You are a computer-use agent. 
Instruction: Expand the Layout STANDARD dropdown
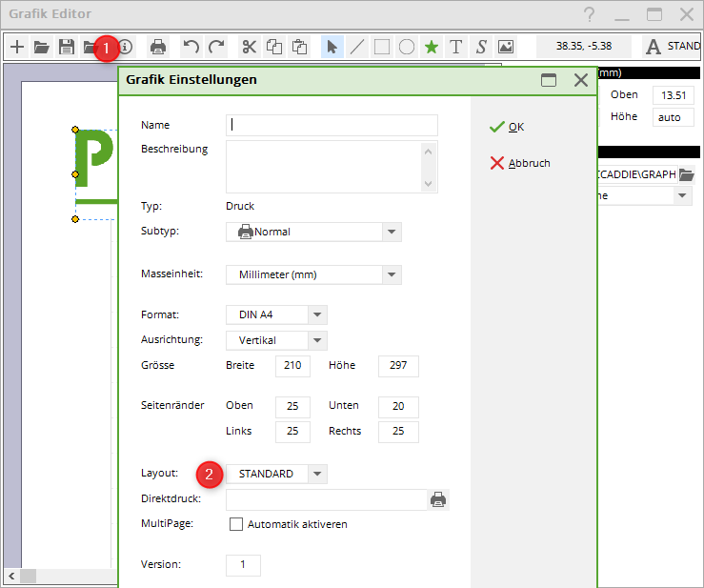pos(317,474)
